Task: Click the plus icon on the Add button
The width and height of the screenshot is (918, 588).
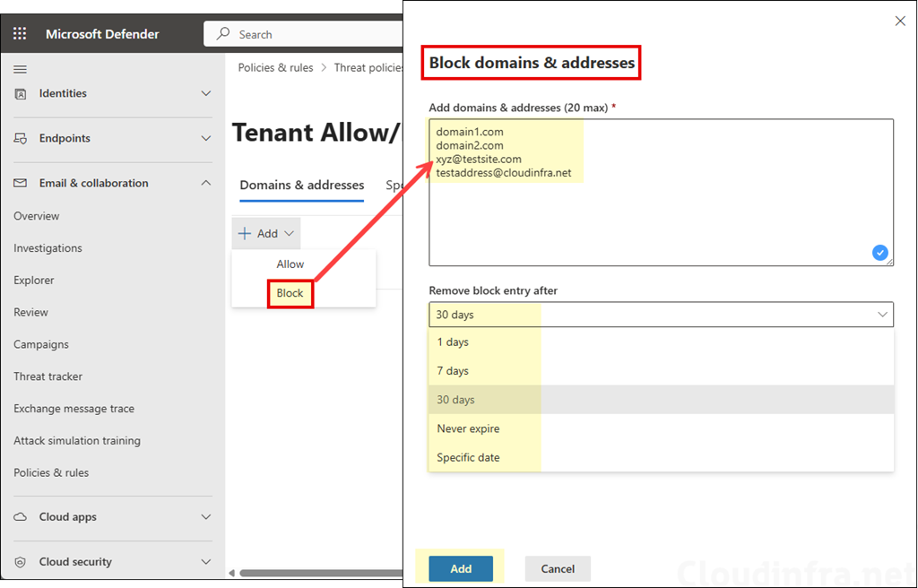Action: pos(246,232)
